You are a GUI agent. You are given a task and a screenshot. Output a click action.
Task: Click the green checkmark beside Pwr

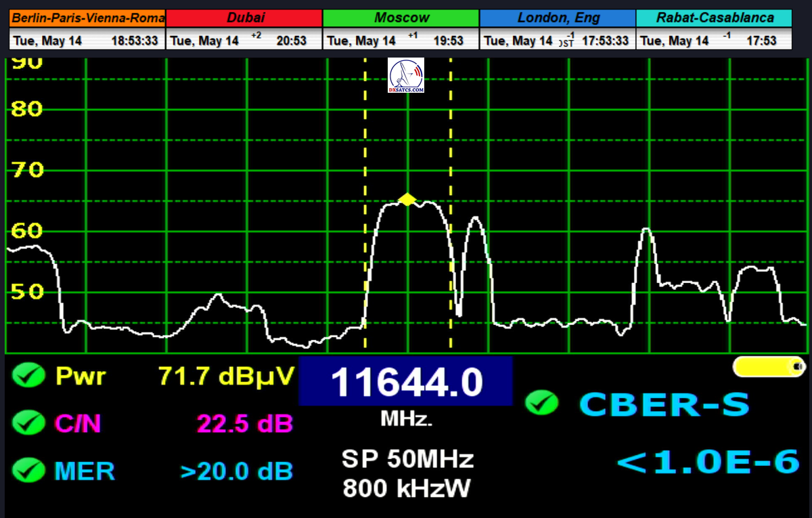point(29,374)
